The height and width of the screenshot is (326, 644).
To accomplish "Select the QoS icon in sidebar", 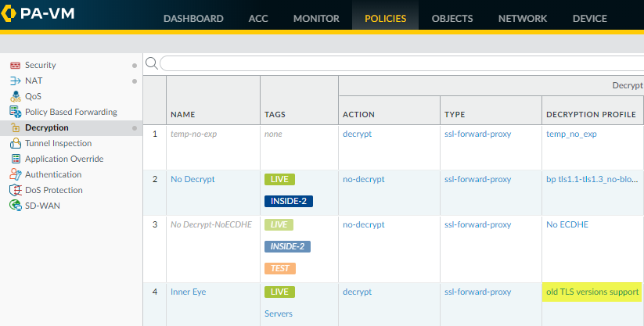I will 15,97.
